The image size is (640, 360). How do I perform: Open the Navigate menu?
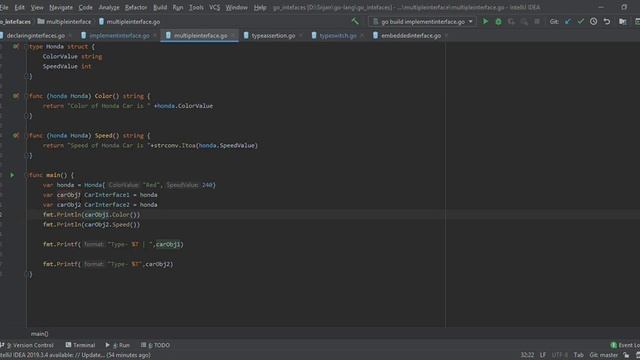click(x=61, y=7)
